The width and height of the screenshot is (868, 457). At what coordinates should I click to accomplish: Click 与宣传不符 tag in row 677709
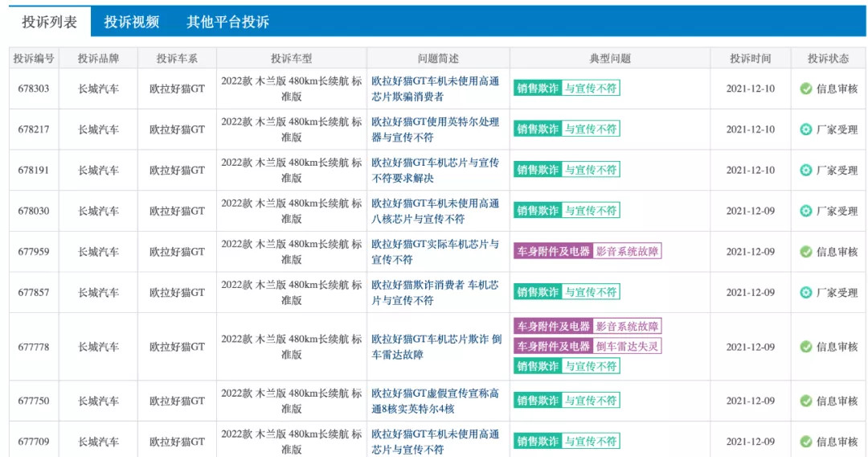591,441
